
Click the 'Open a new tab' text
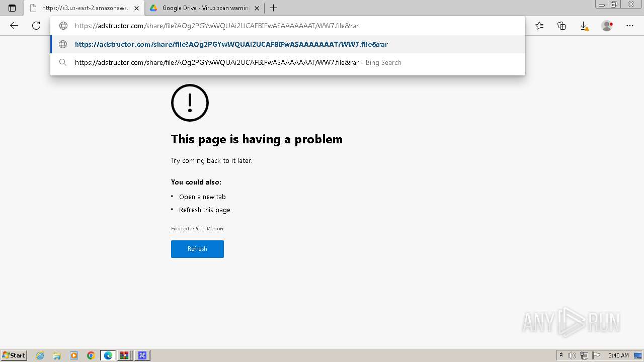pyautogui.click(x=202, y=197)
